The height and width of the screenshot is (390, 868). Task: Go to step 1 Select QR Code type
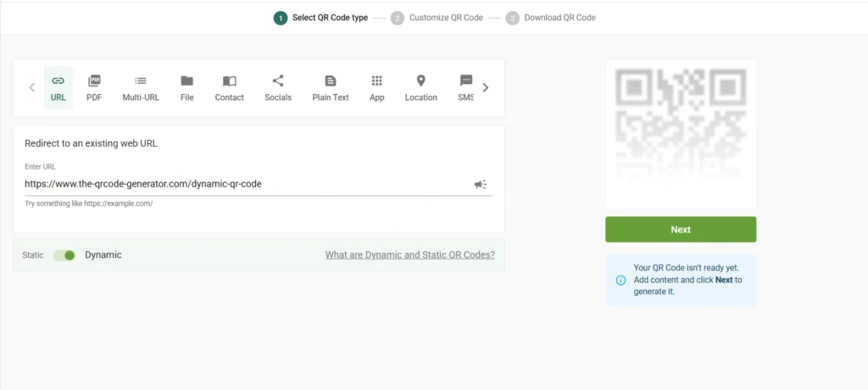tap(321, 18)
